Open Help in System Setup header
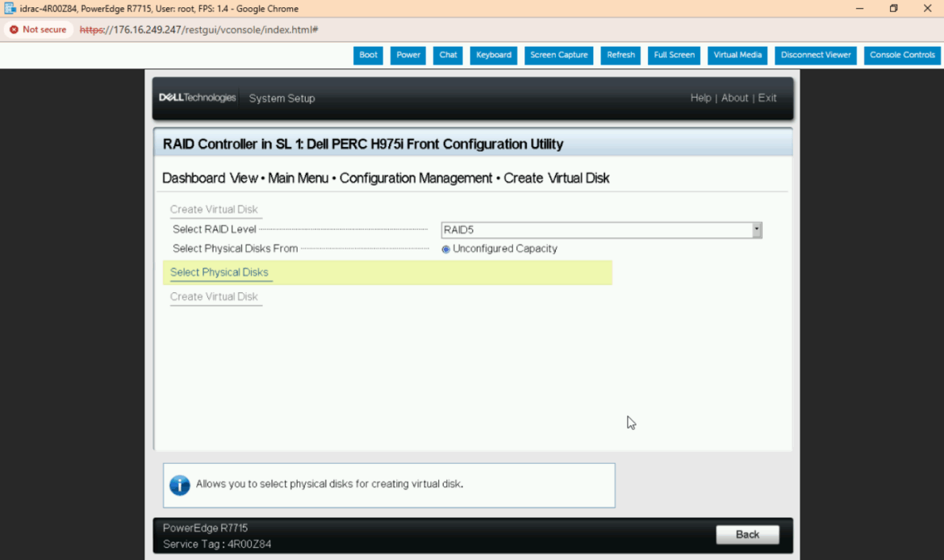This screenshot has height=560, width=944. click(x=700, y=98)
